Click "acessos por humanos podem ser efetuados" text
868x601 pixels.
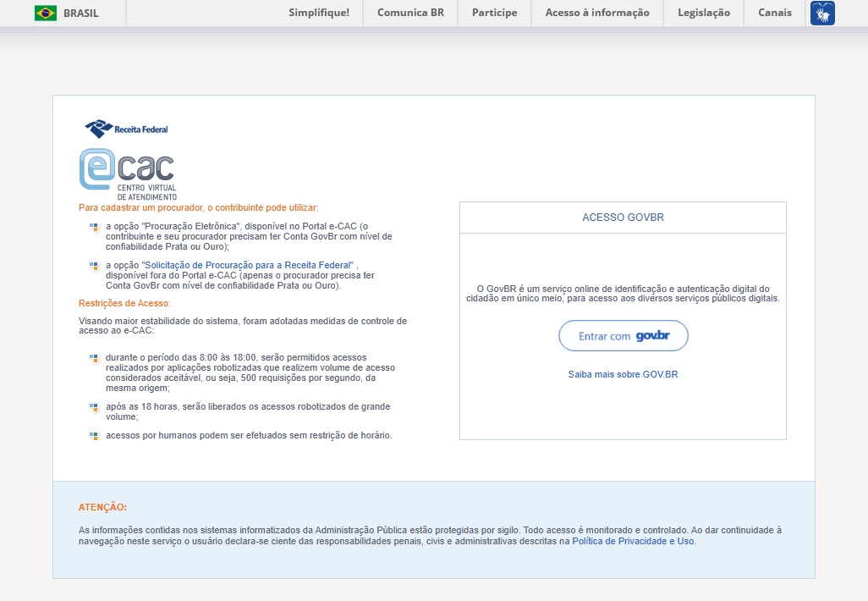pos(249,435)
